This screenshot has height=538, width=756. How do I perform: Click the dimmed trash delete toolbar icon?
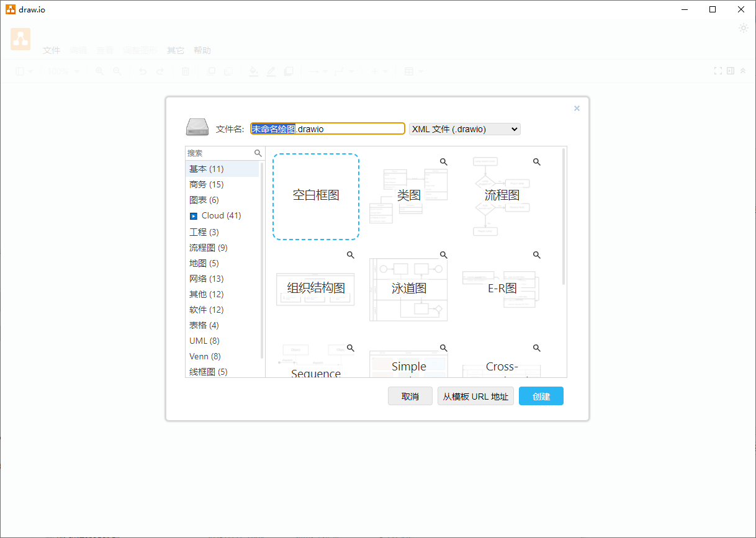pos(185,71)
